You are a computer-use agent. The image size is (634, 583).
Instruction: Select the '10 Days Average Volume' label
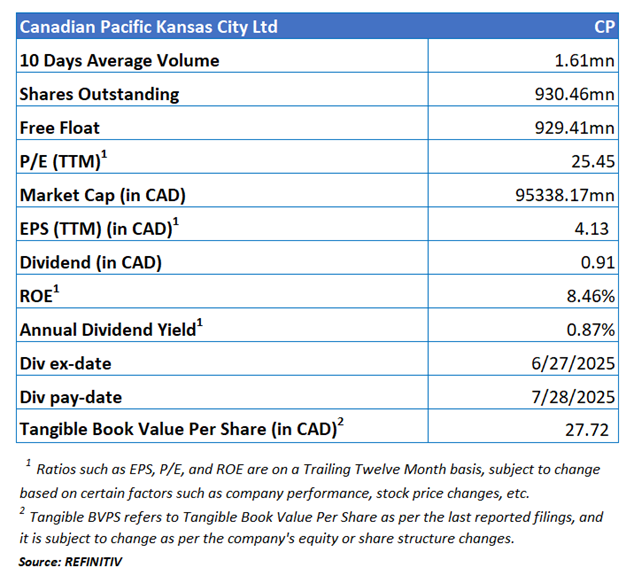tap(119, 61)
